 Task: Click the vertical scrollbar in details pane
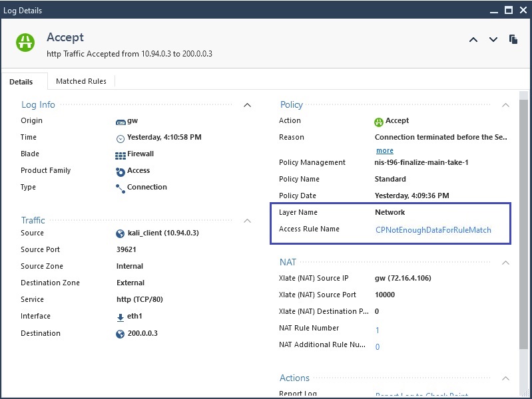tap(523, 224)
